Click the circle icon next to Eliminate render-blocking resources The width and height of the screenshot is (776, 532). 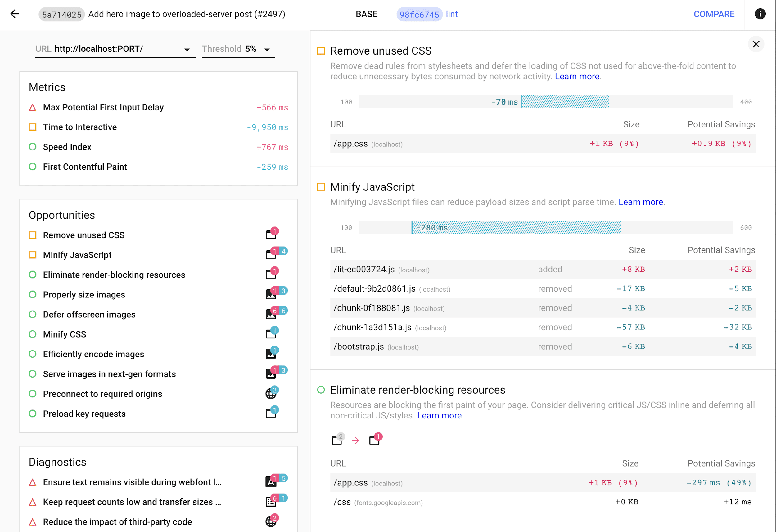pos(32,275)
